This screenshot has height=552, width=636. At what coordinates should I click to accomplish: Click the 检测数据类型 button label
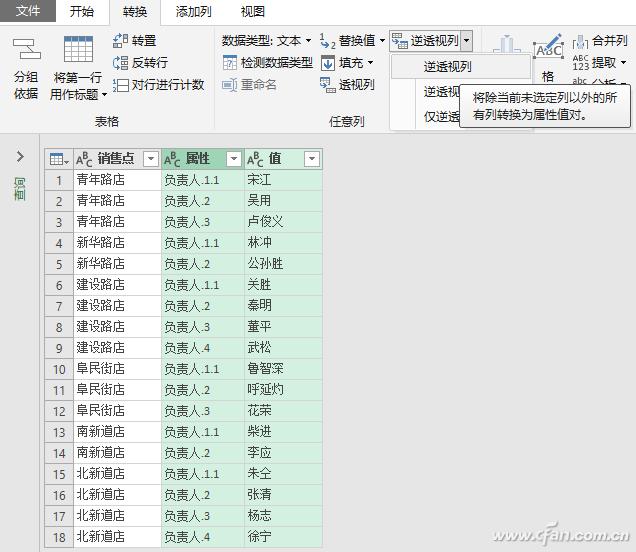click(x=277, y=63)
